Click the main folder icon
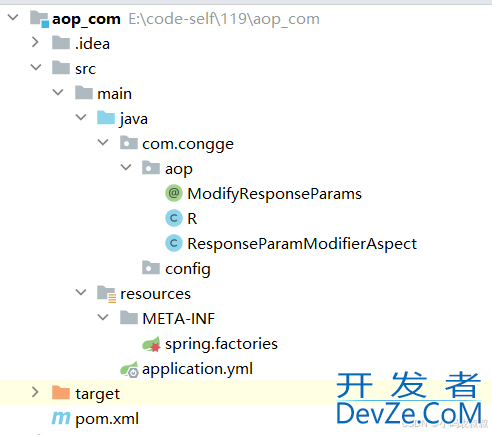 pos(84,93)
